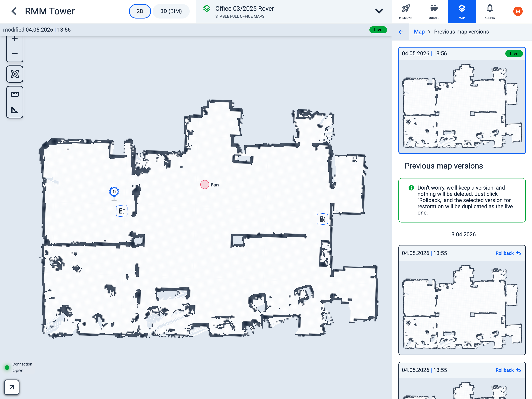532x399 pixels.
Task: Click the RMM Tower title
Action: pyautogui.click(x=50, y=11)
